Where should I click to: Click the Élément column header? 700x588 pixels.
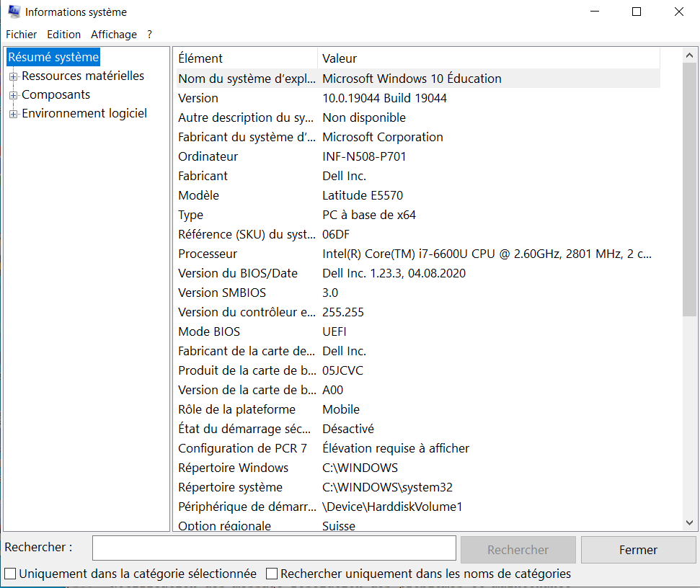click(x=247, y=58)
